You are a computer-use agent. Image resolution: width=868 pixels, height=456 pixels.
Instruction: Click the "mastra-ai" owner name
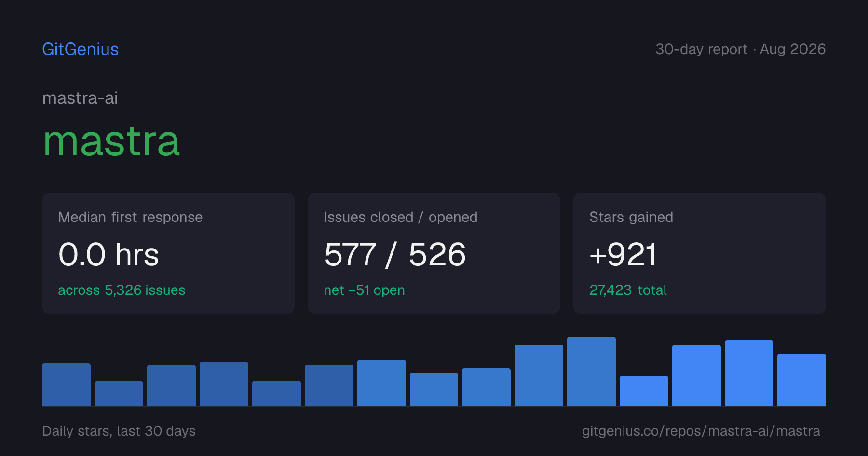click(80, 98)
